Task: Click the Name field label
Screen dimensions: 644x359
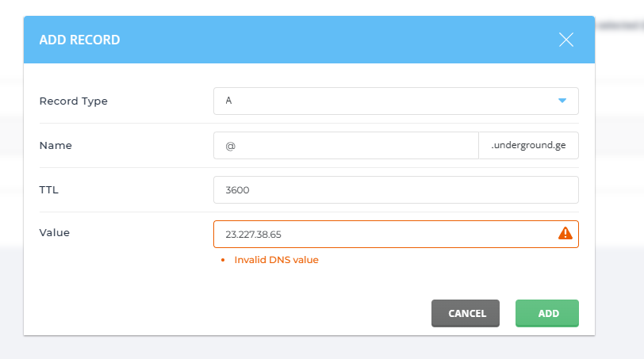Action: [x=56, y=146]
